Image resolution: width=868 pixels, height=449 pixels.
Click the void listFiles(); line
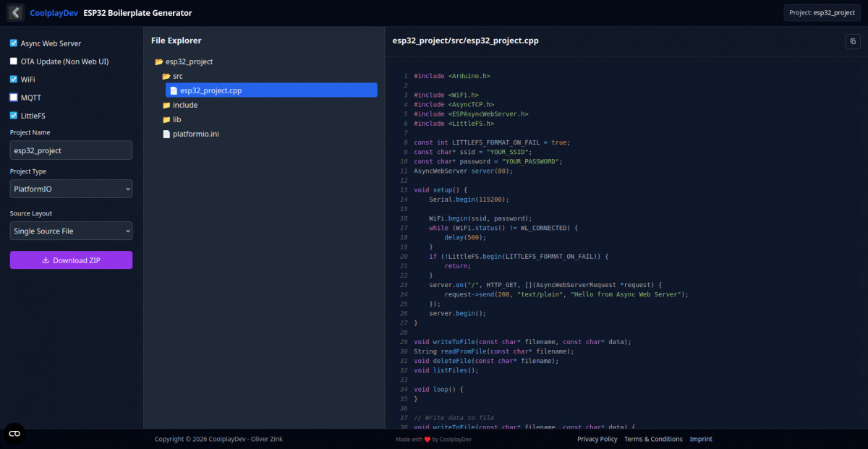point(446,370)
